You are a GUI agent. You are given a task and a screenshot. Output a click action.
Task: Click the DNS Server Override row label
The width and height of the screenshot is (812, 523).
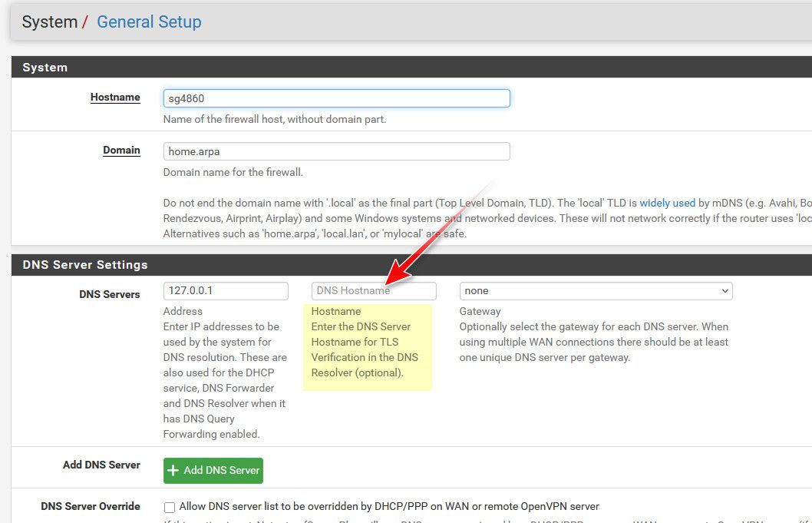[91, 506]
